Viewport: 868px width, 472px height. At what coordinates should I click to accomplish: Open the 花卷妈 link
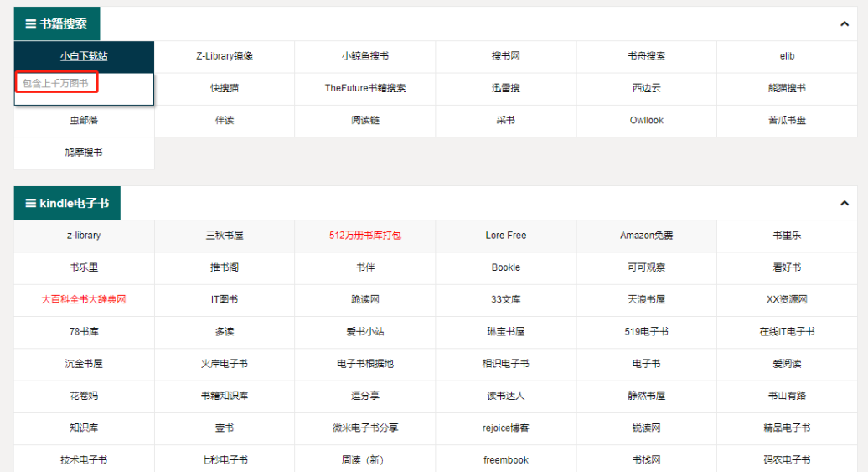point(84,396)
